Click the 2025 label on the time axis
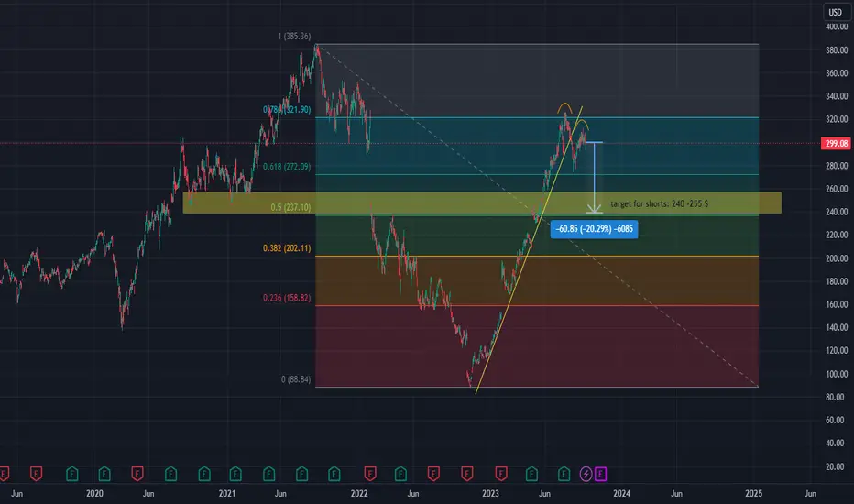 coord(753,493)
